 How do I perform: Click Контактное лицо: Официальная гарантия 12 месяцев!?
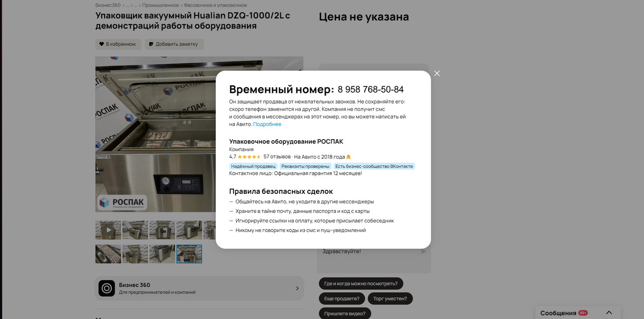tap(295, 173)
